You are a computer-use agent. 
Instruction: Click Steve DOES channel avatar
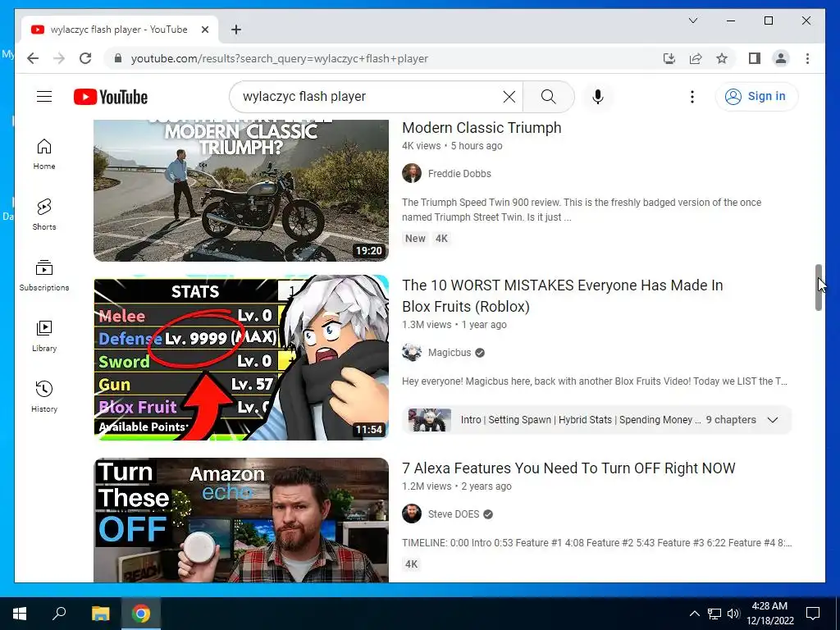click(412, 514)
